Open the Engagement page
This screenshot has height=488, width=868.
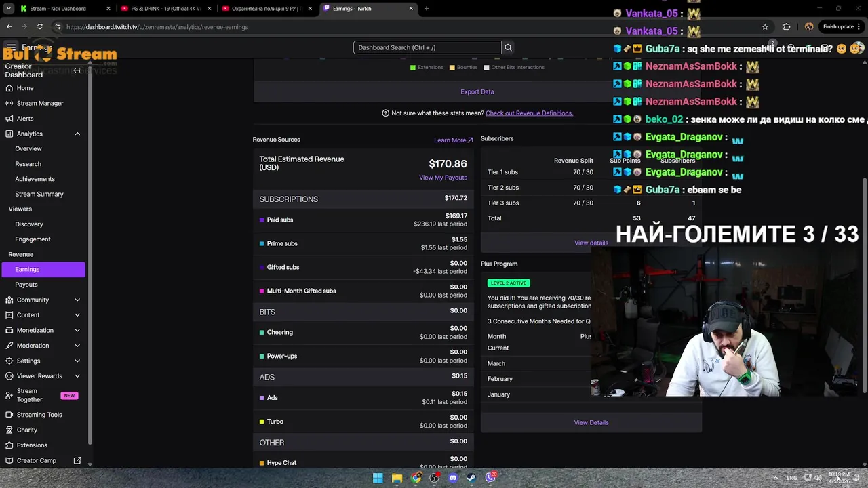[33, 239]
